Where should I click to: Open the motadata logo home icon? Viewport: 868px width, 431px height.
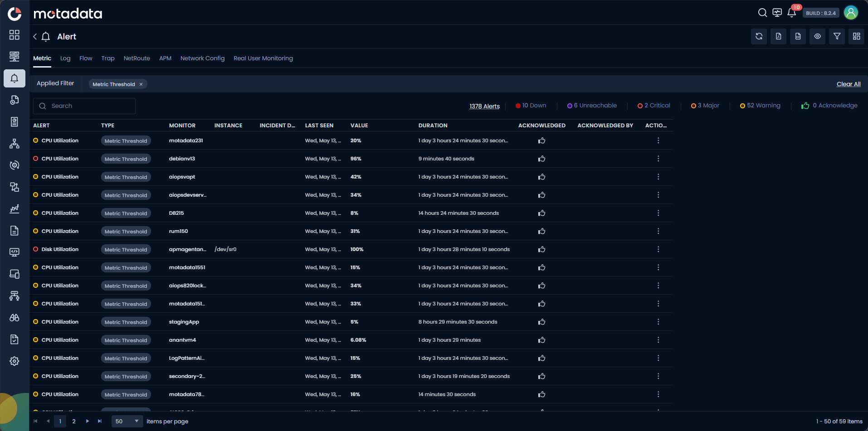tap(15, 14)
